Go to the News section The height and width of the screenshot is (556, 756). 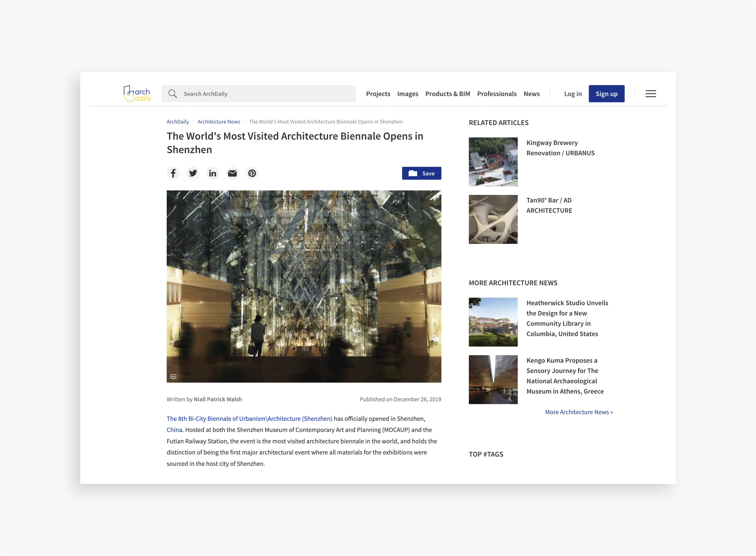[531, 94]
